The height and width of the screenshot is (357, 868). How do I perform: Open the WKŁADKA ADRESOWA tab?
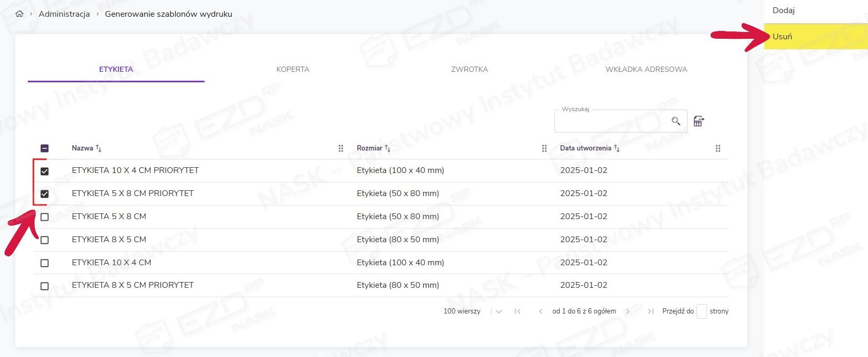pos(646,69)
